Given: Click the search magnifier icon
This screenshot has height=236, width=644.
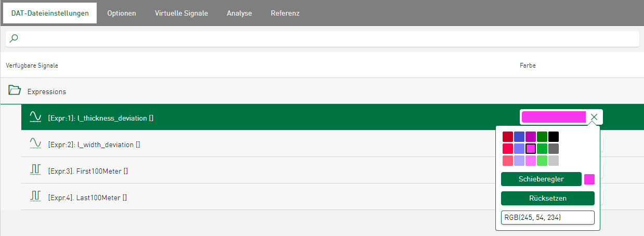Looking at the screenshot, I should (14, 38).
